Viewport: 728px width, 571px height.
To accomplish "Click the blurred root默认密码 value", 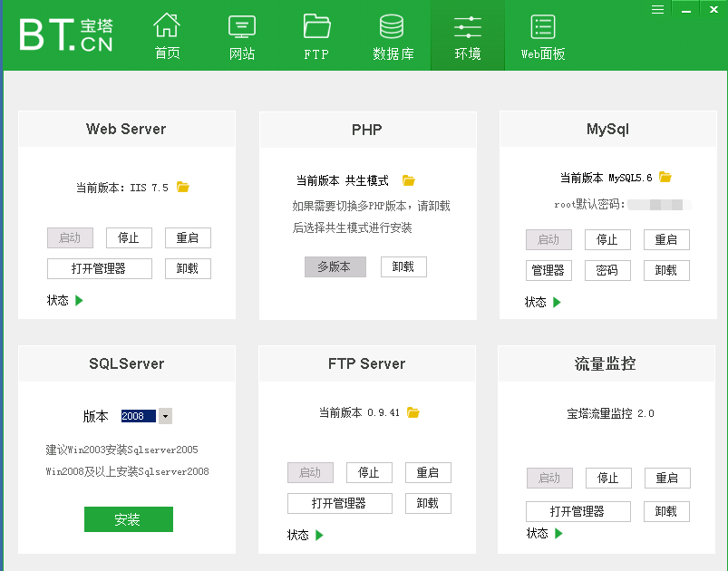I will tap(659, 205).
